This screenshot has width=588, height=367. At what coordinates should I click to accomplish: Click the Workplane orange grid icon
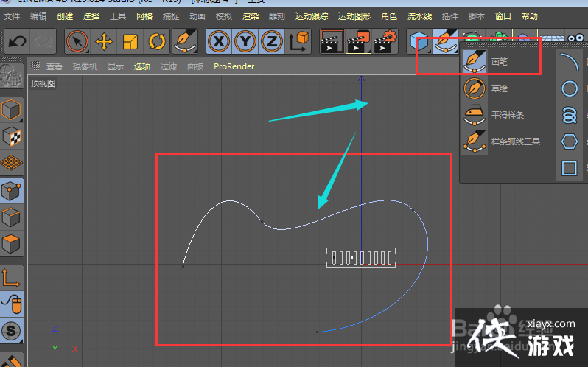pos(11,162)
